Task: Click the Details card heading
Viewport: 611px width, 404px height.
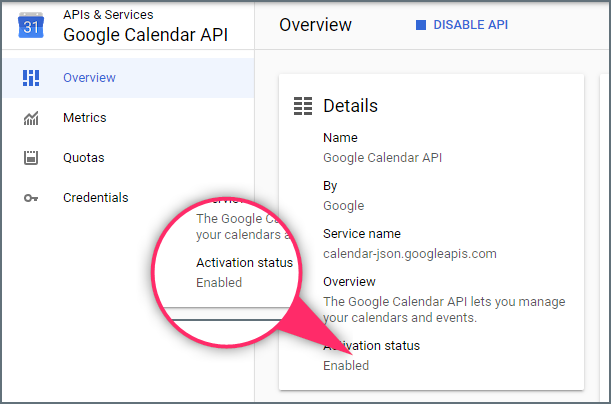Action: tap(350, 105)
